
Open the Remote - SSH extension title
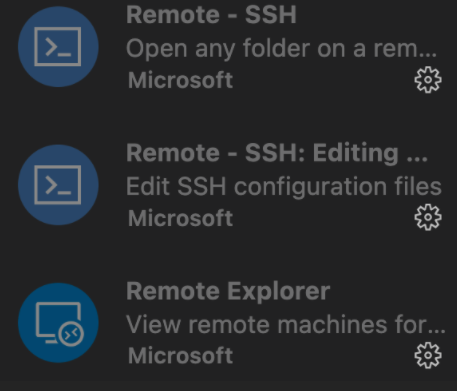tap(211, 15)
